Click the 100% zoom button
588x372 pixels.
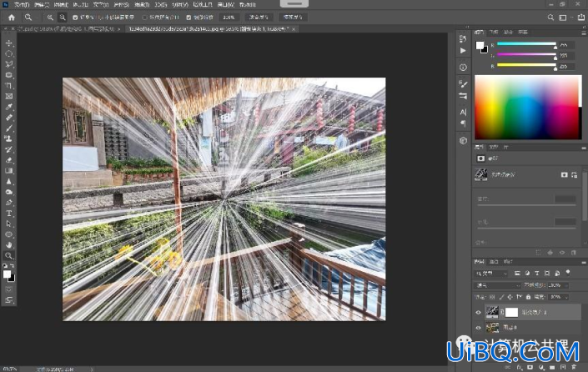click(229, 18)
